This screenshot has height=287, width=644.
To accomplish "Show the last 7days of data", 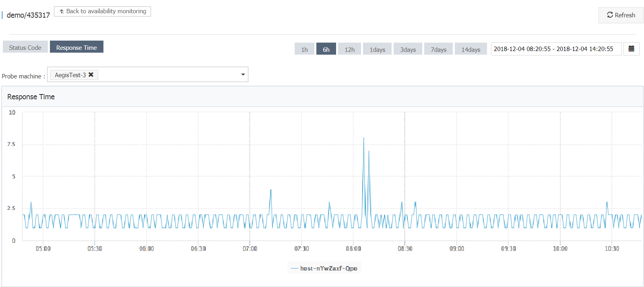I will [438, 49].
